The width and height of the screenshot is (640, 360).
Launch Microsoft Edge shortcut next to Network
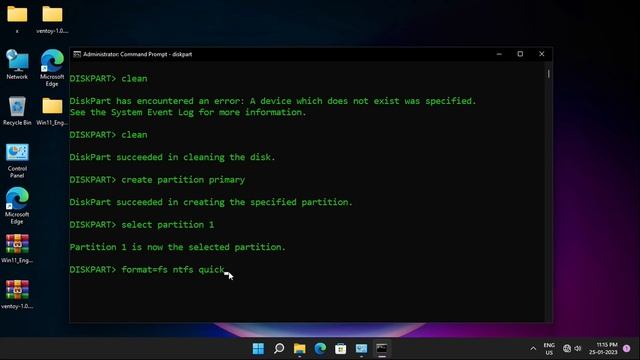click(x=52, y=67)
